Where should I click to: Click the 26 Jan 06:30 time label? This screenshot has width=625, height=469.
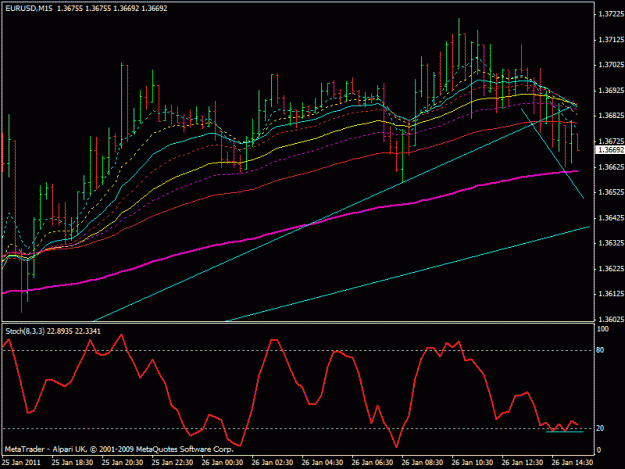(373, 463)
